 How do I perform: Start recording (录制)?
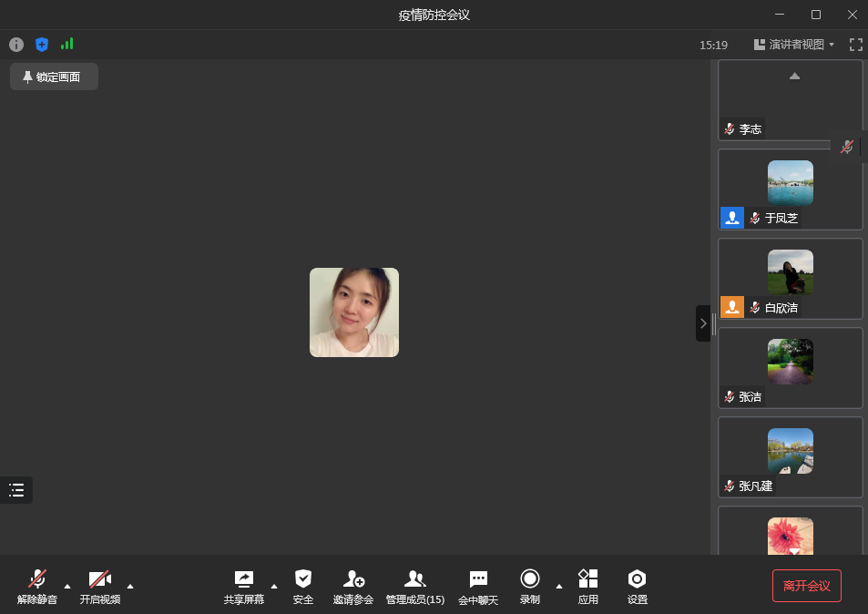(530, 586)
